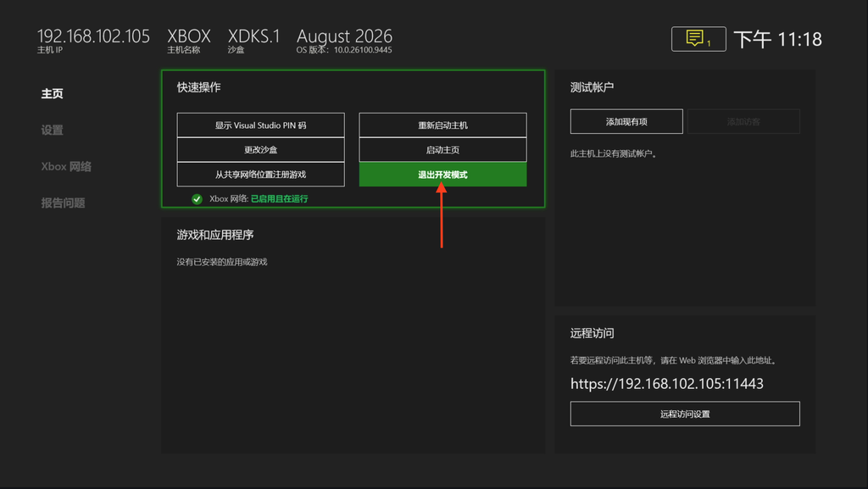868x489 pixels.
Task: Click the 游戏和应用程序 heading
Action: pos(215,235)
